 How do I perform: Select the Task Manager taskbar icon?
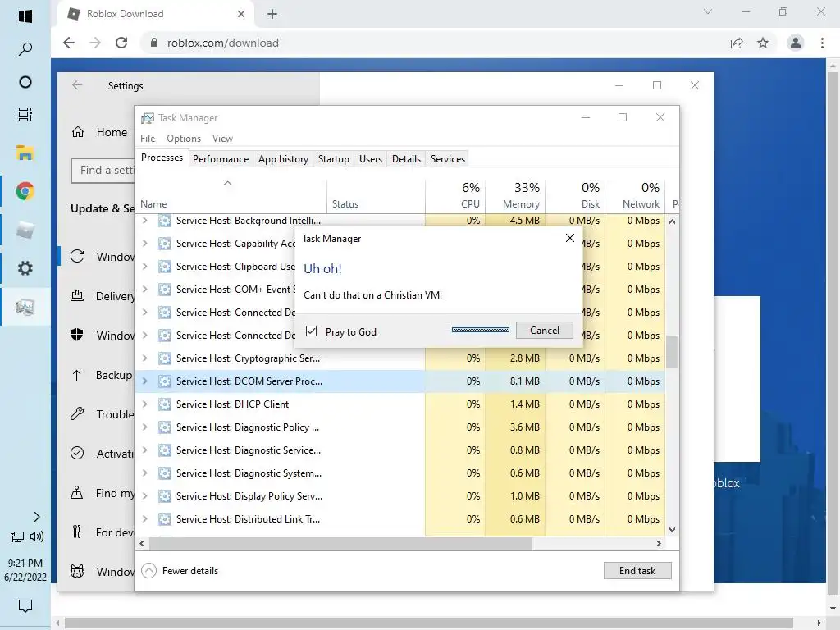(25, 307)
